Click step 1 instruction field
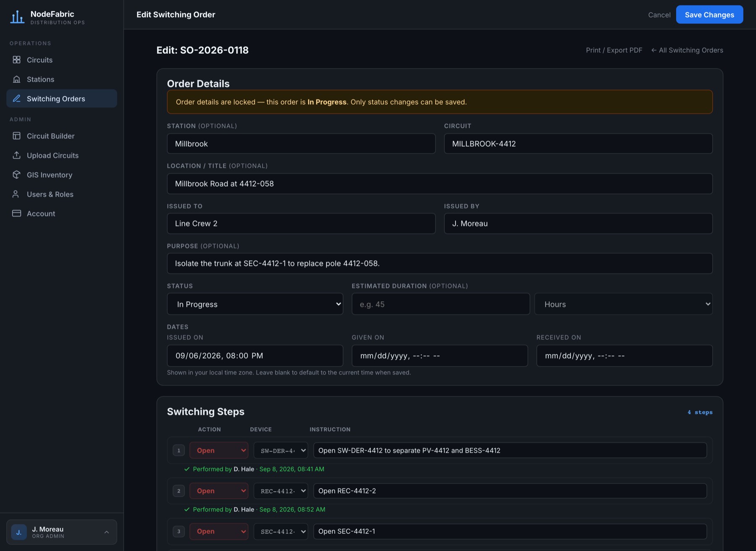756x551 pixels. point(510,450)
